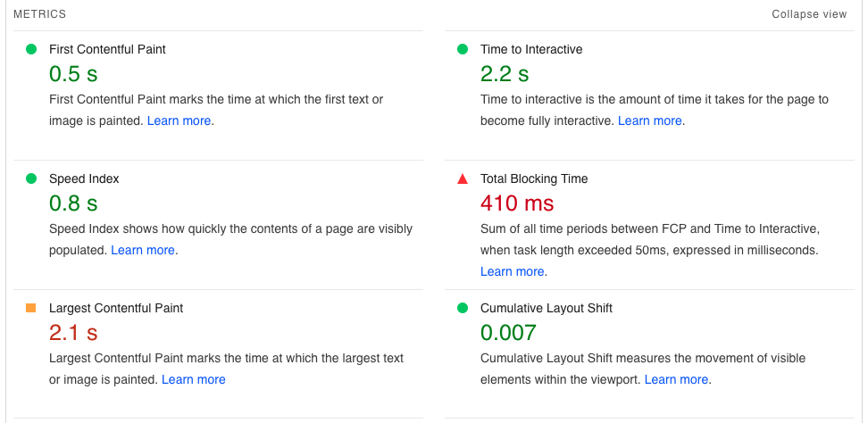This screenshot has height=423, width=868.
Task: Open Learn more for First Contentful Paint
Action: [179, 120]
